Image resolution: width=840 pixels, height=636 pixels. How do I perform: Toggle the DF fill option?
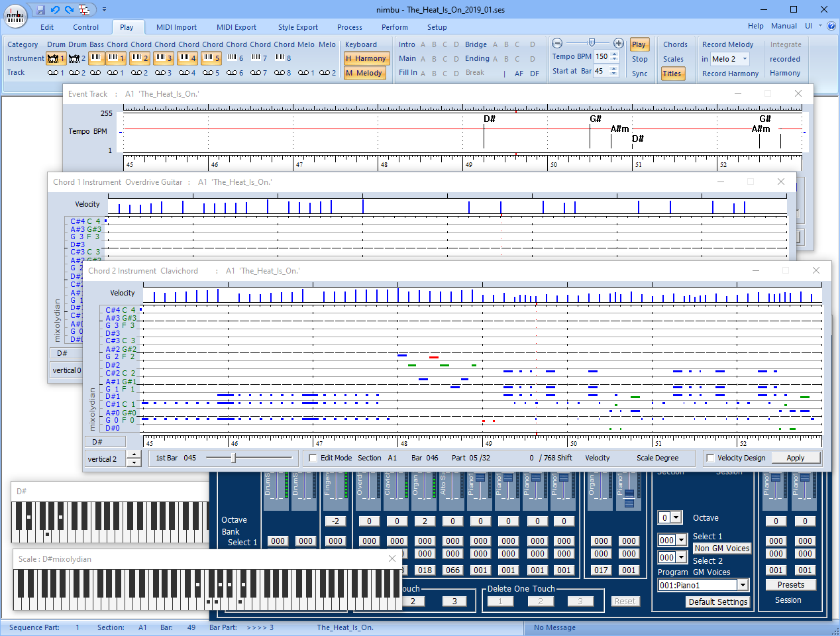[x=534, y=74]
